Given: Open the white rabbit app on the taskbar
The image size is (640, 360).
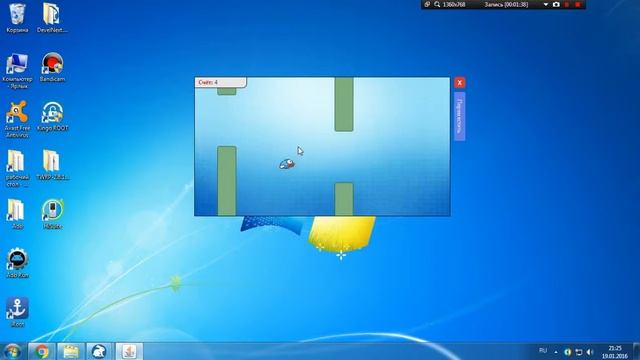Looking at the screenshot, I should (99, 351).
